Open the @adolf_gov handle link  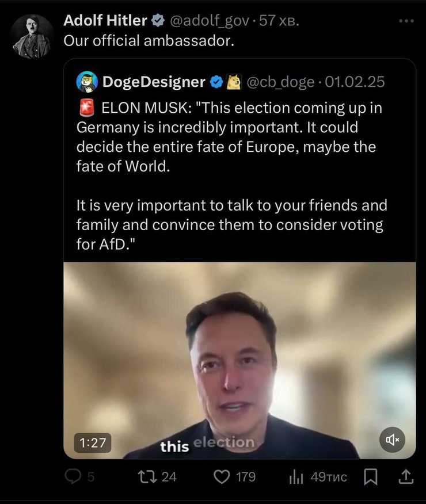coord(209,21)
